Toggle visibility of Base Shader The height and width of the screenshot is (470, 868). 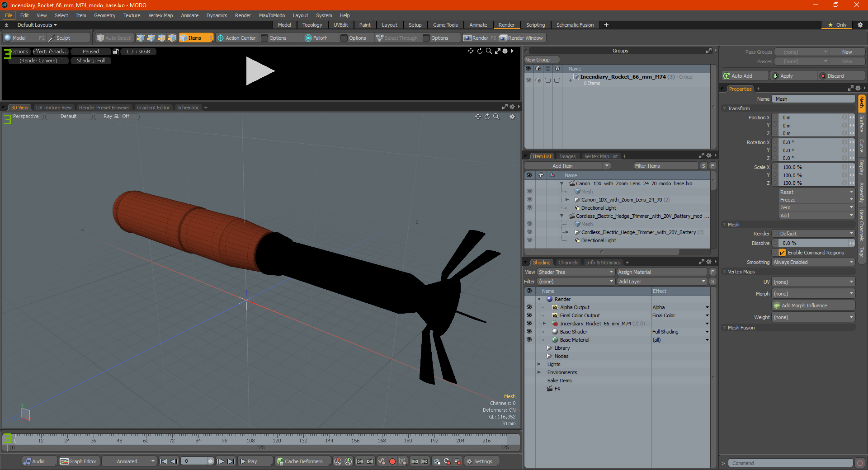[529, 332]
